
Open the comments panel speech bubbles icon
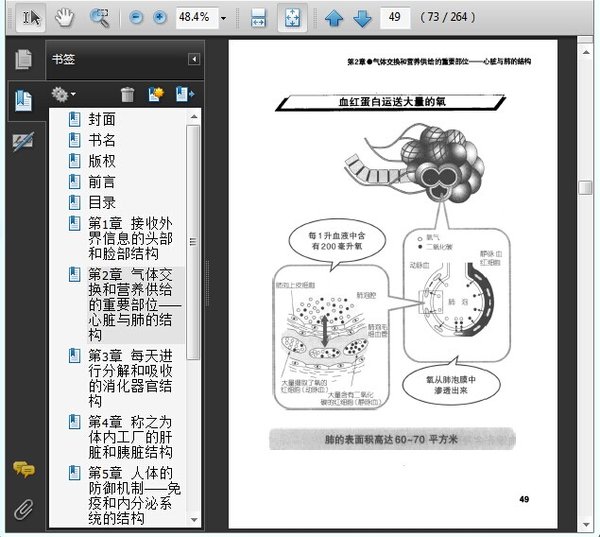(24, 469)
